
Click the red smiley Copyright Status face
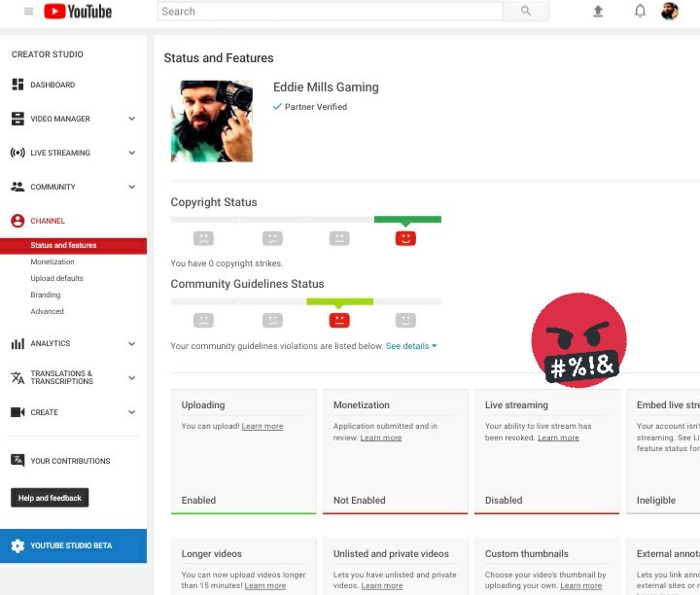[405, 238]
